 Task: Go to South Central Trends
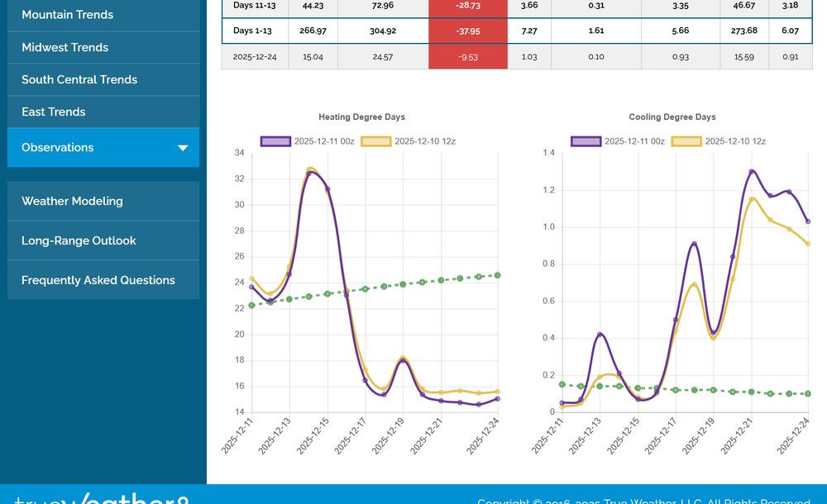pos(79,80)
